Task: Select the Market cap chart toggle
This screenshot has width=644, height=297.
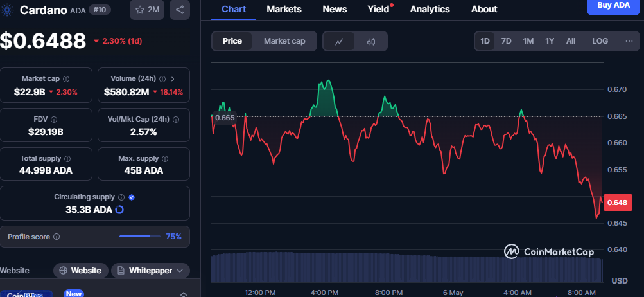Action: [284, 41]
